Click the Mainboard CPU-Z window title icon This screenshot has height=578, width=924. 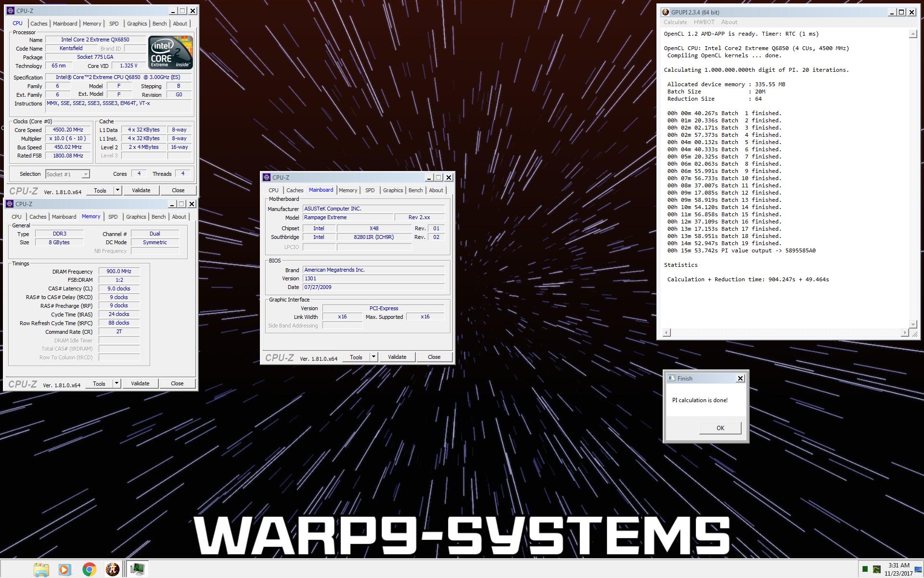tap(267, 177)
